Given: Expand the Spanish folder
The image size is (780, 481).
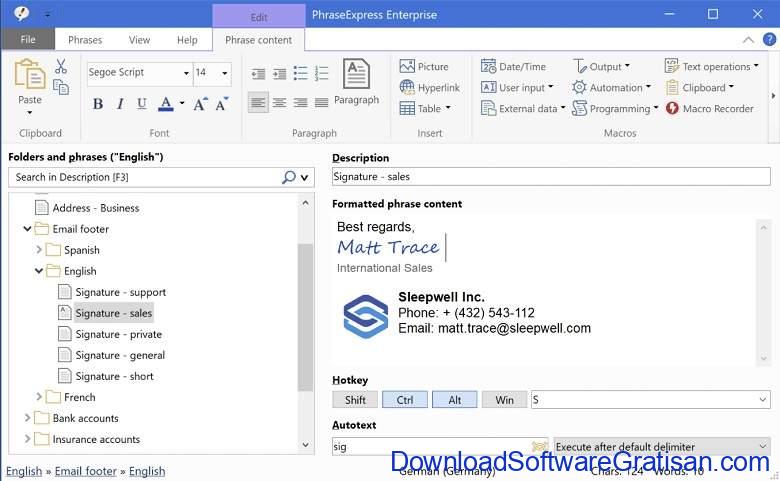Looking at the screenshot, I should [39, 250].
